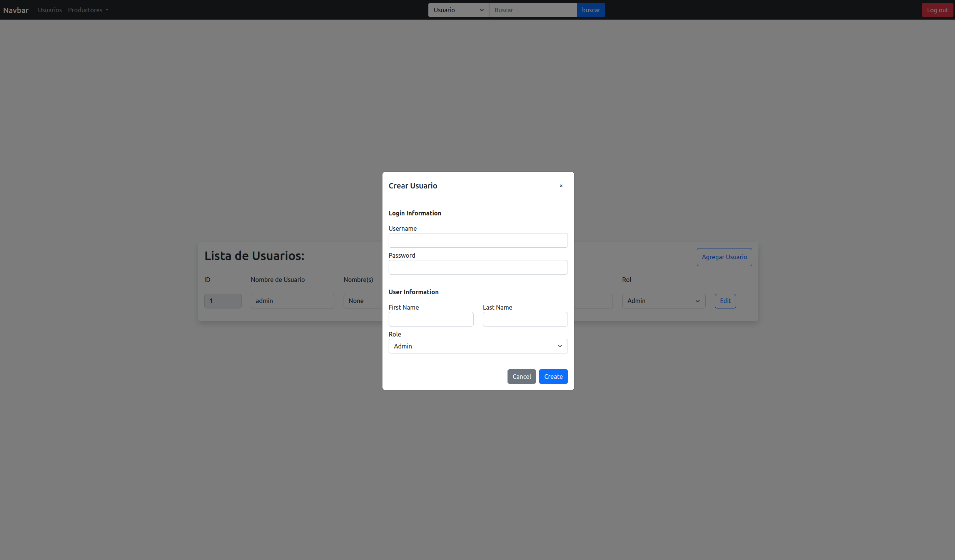The image size is (955, 560).
Task: Click the Create button
Action: click(553, 377)
